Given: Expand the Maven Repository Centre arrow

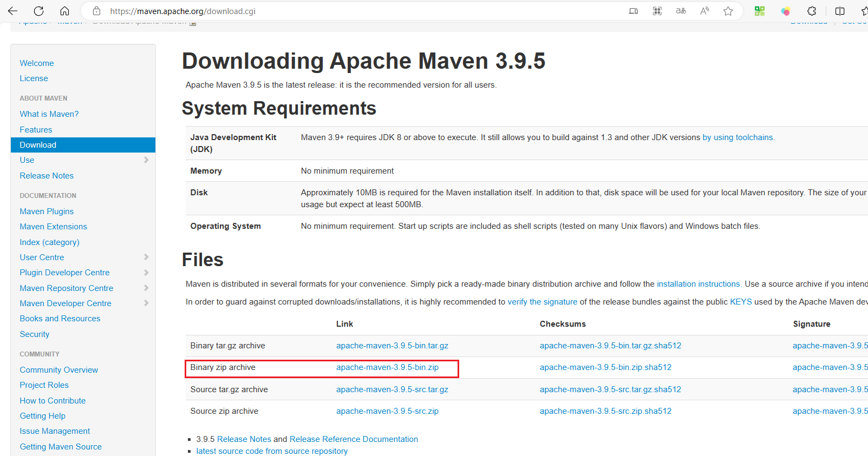Looking at the screenshot, I should click(x=146, y=288).
